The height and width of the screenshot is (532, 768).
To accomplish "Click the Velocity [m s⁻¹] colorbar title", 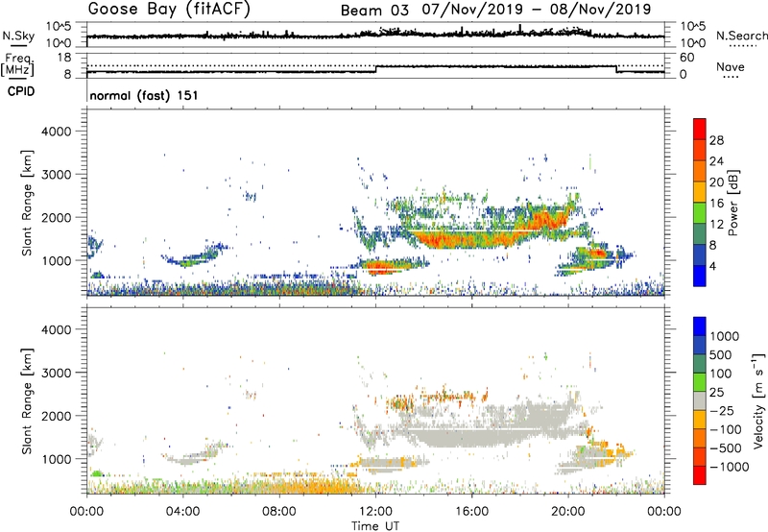I will [758, 400].
